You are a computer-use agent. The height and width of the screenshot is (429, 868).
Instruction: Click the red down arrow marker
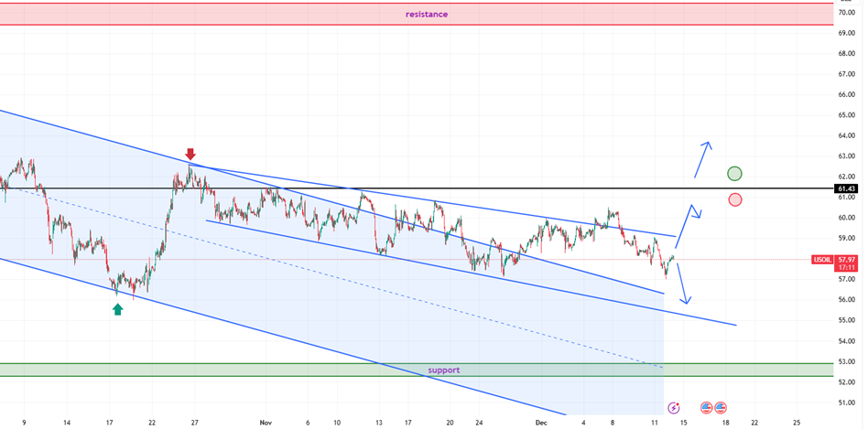point(190,154)
